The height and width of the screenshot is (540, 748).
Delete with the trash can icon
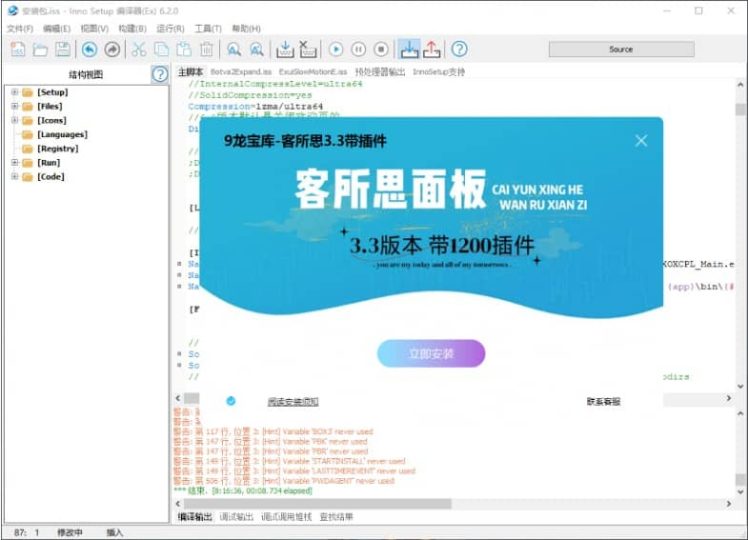point(206,49)
